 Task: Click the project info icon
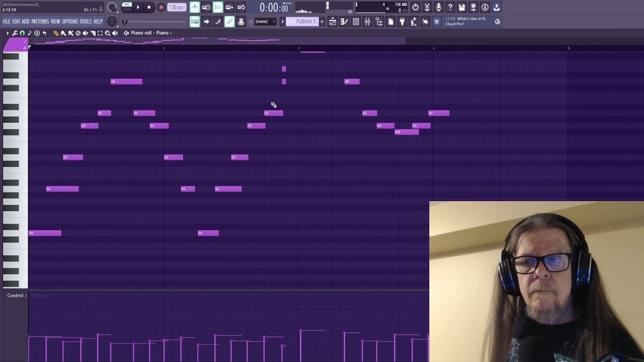pyautogui.click(x=485, y=7)
